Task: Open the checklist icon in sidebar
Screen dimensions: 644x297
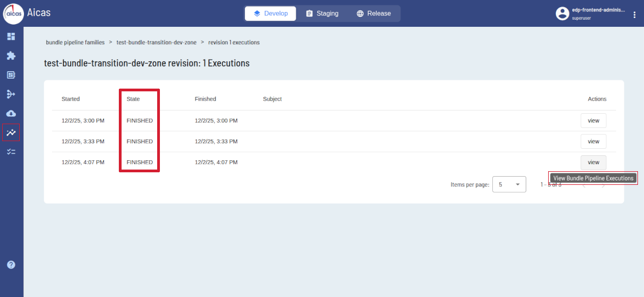Action: [11, 152]
